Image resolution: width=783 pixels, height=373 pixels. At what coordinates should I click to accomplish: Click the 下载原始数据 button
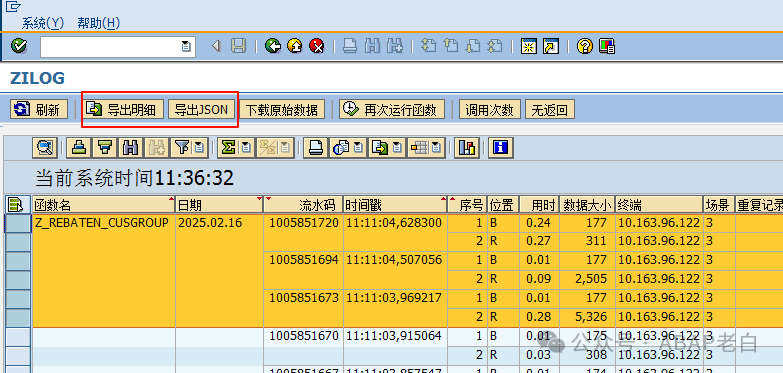(x=282, y=109)
